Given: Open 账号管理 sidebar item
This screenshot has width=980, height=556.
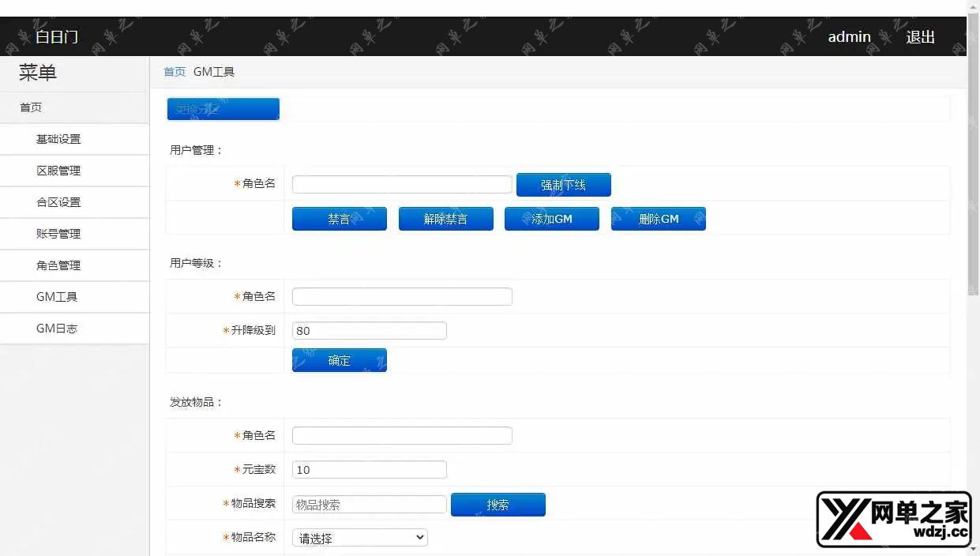Looking at the screenshot, I should (58, 234).
